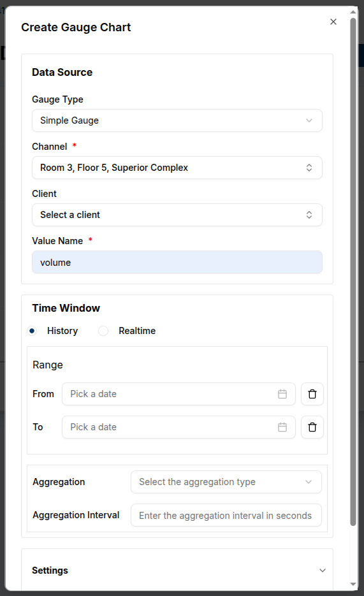Close the Create Gauge Chart dialog

coord(333,22)
